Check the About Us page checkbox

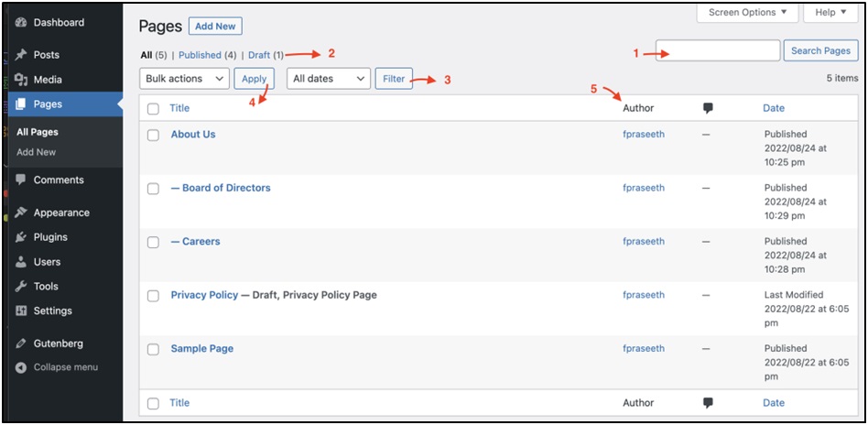pyautogui.click(x=153, y=135)
